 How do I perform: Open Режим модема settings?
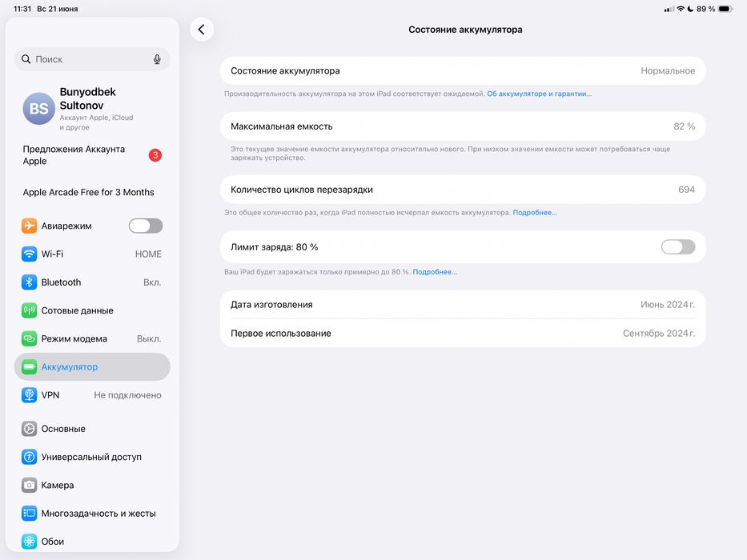(92, 338)
